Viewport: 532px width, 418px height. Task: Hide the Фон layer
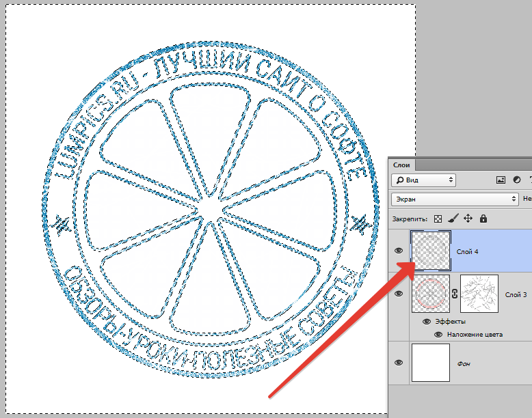point(399,363)
